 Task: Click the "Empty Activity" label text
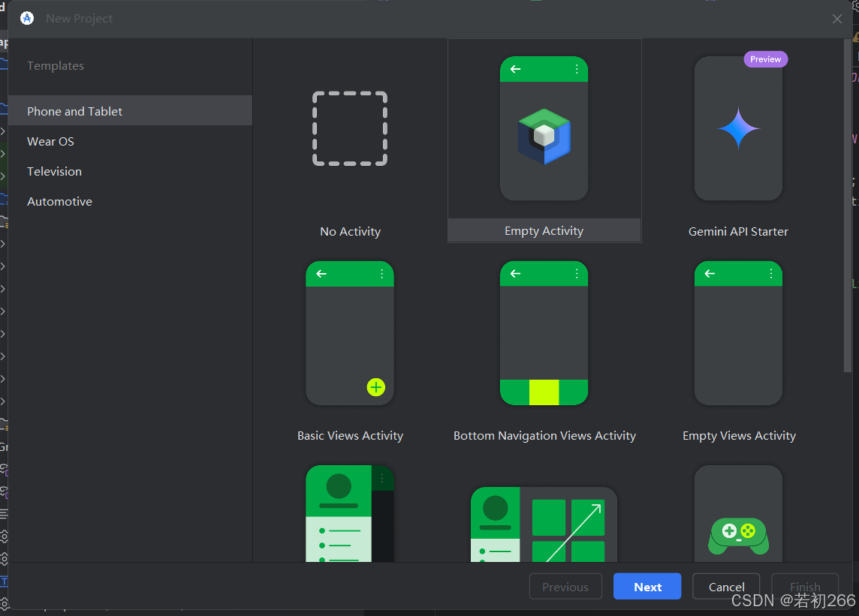(544, 230)
